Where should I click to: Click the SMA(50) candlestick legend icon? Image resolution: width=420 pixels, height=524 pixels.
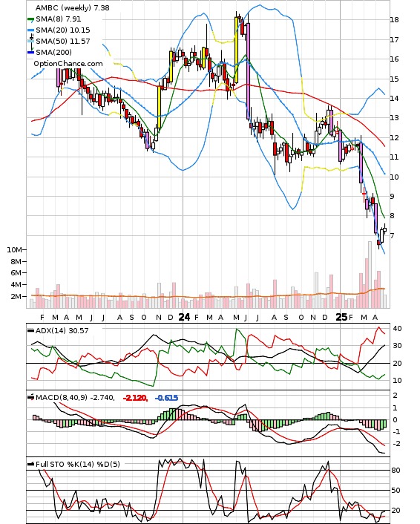(30, 41)
